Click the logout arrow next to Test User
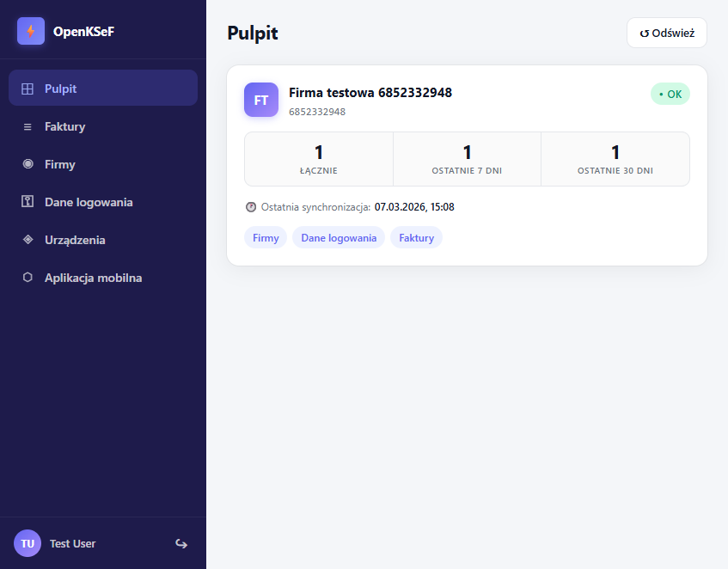 pos(181,543)
